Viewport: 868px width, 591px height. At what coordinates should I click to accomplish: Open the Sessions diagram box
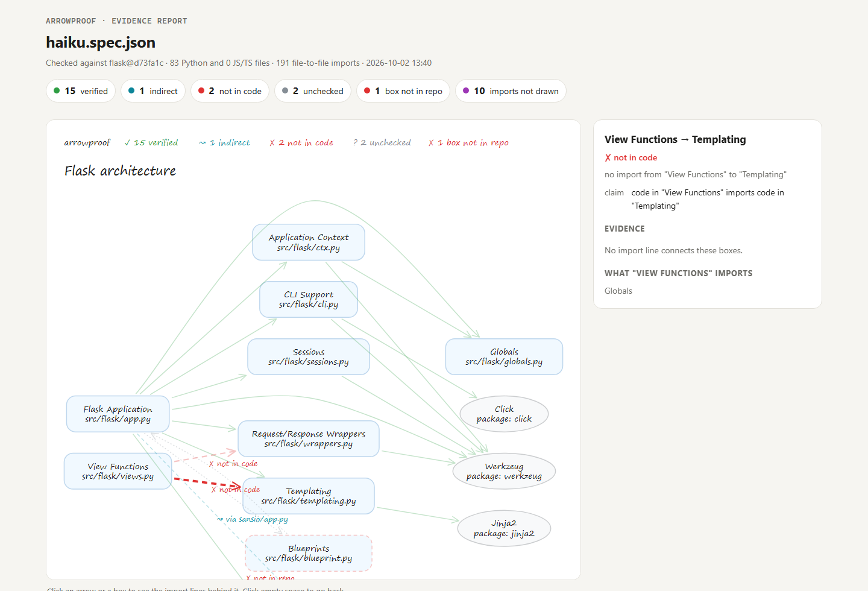point(309,356)
